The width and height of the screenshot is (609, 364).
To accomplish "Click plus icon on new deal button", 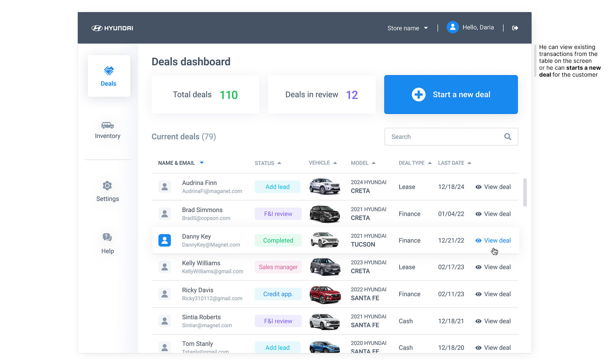I will pyautogui.click(x=418, y=94).
